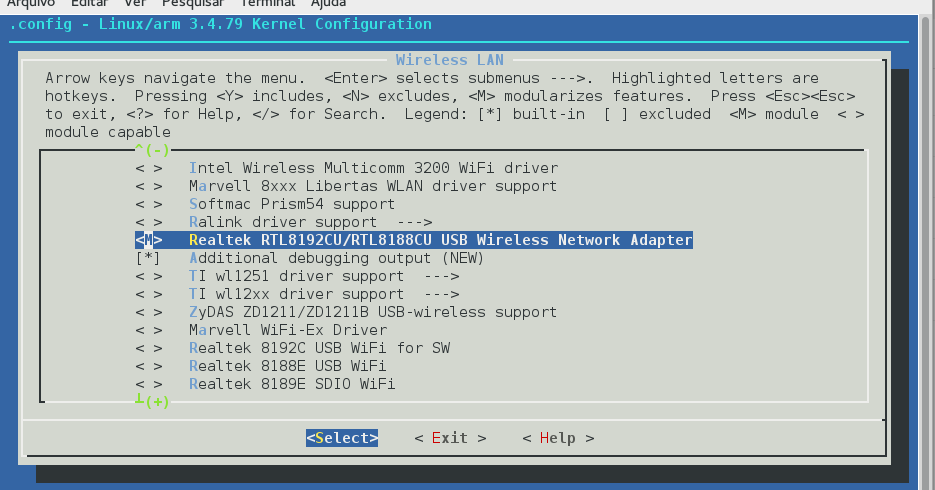Open the Editar menu
The image size is (935, 490).
coord(89,4)
